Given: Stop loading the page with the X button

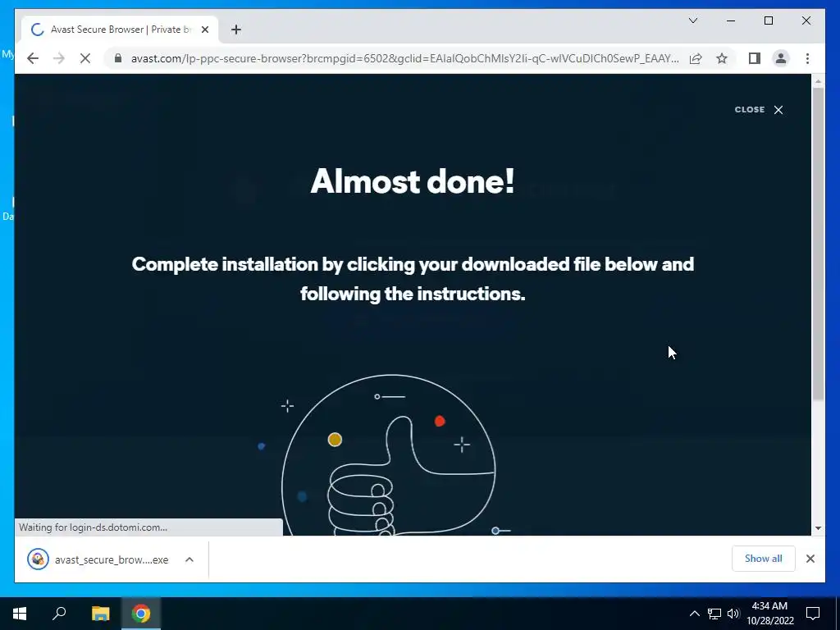Looking at the screenshot, I should pyautogui.click(x=85, y=58).
